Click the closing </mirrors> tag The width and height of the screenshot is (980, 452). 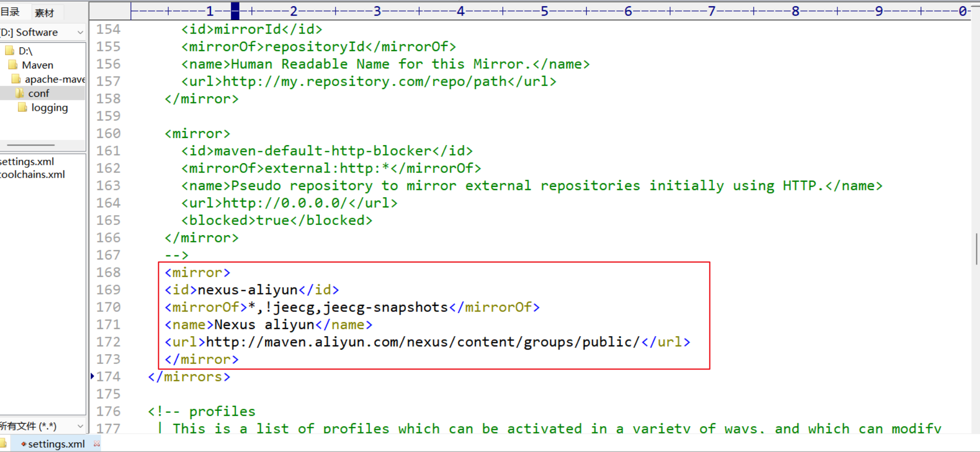click(189, 377)
